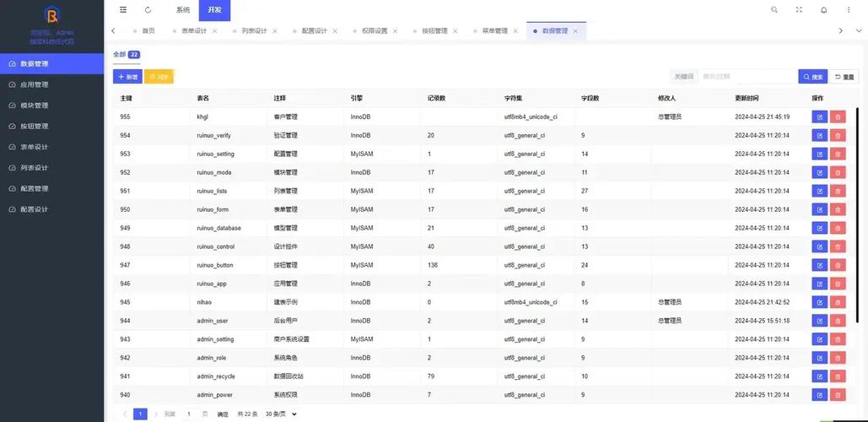Collapse the sidebar with the menu fold icon
Screen dimensions: 868x422
tap(123, 10)
